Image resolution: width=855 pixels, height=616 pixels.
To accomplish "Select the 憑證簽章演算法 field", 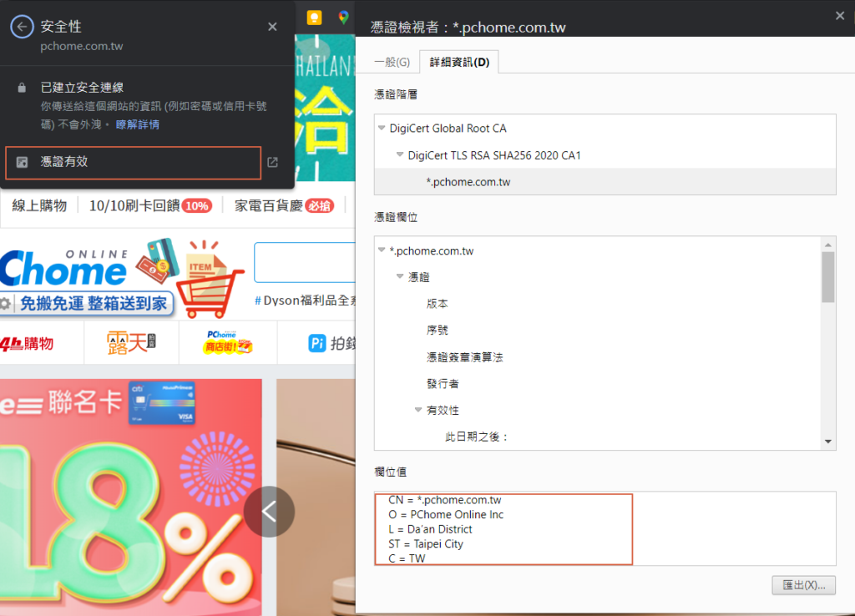I will [x=464, y=357].
